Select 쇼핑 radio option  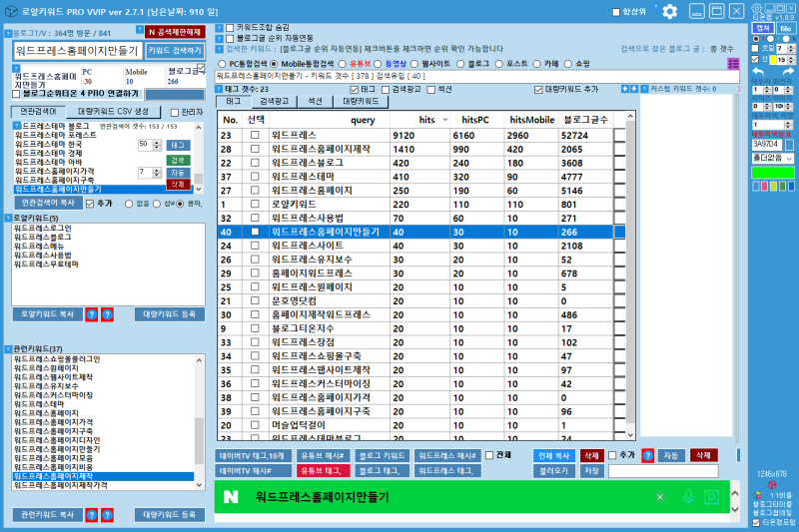[x=567, y=64]
